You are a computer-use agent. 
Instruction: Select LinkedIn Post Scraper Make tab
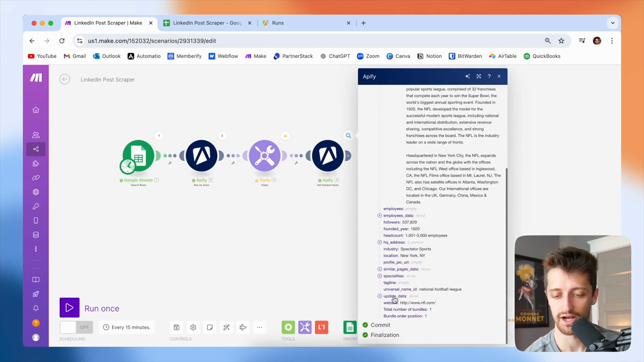[x=109, y=23]
